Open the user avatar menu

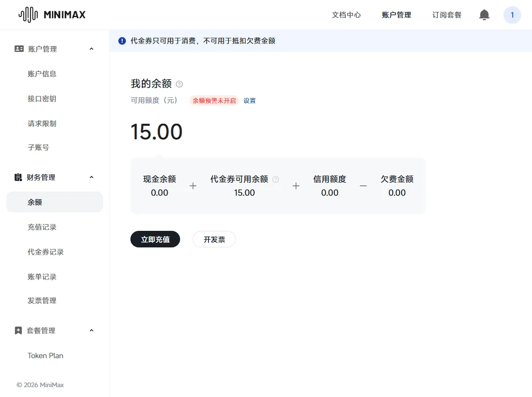coord(512,15)
